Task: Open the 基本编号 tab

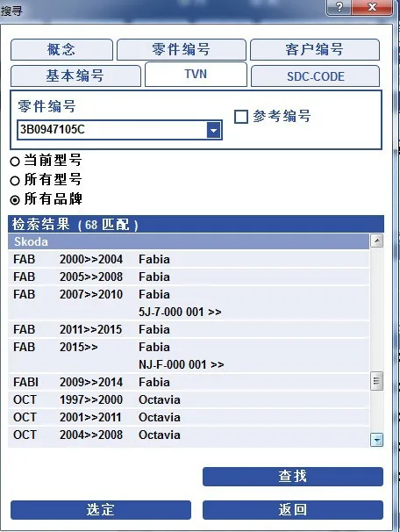Action: (x=75, y=75)
